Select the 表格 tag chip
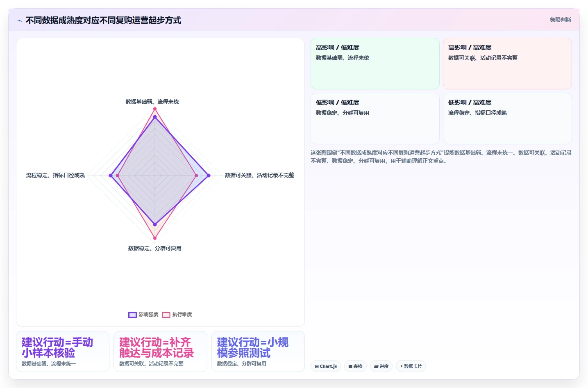 pos(355,366)
